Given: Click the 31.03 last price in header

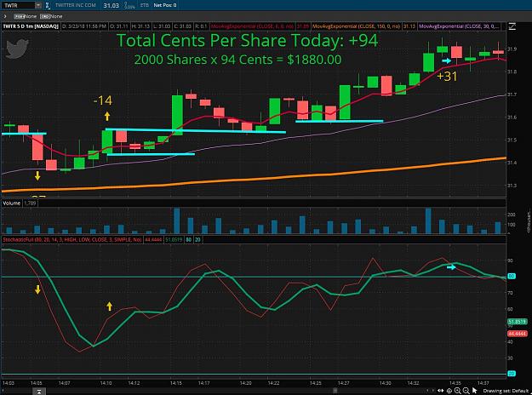Looking at the screenshot, I should click(x=112, y=5).
